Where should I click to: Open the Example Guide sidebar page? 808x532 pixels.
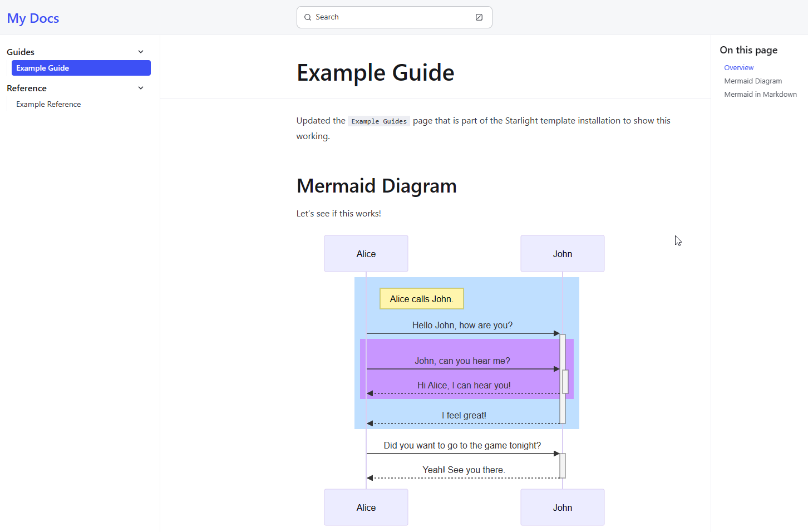[x=81, y=68]
